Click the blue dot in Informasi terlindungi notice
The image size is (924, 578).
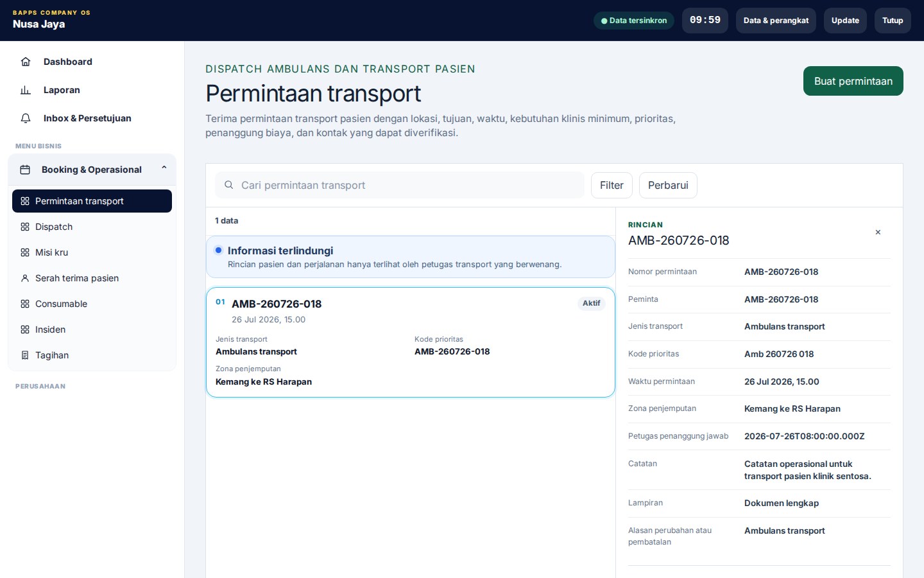click(219, 250)
